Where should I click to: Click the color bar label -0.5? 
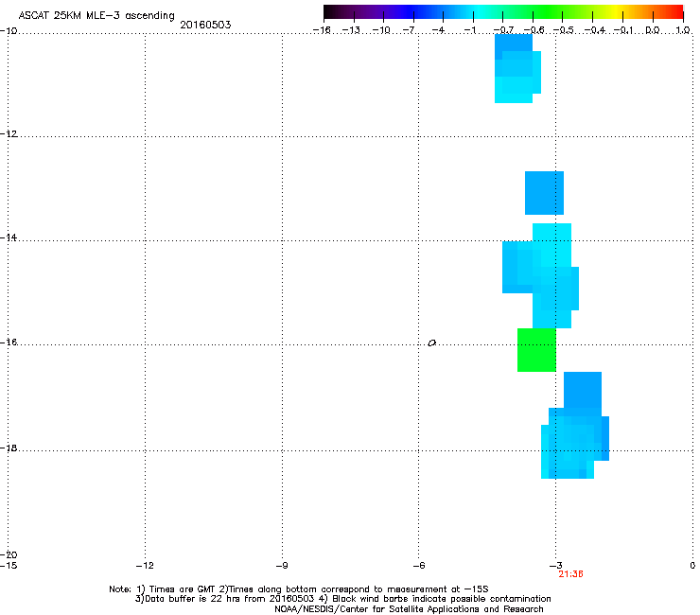click(564, 30)
